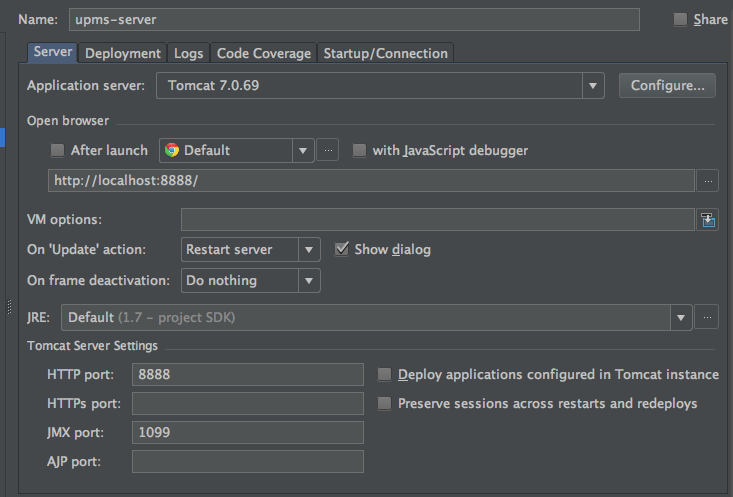The image size is (733, 497).
Task: Switch to the Code Coverage tab
Action: click(264, 53)
